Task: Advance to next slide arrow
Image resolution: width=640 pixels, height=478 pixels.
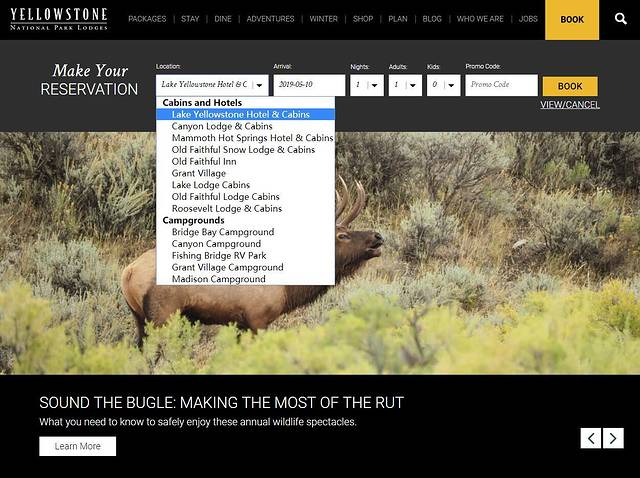Action: (x=613, y=438)
